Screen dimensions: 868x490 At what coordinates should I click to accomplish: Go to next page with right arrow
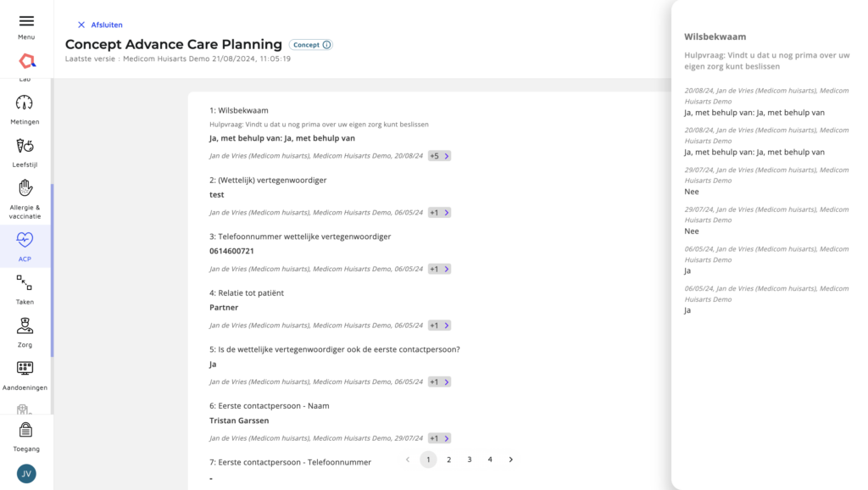[x=511, y=459]
